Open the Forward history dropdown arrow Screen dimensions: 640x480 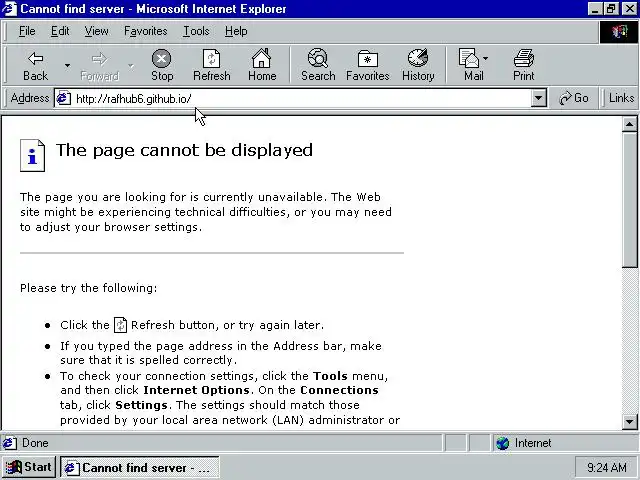pos(131,65)
